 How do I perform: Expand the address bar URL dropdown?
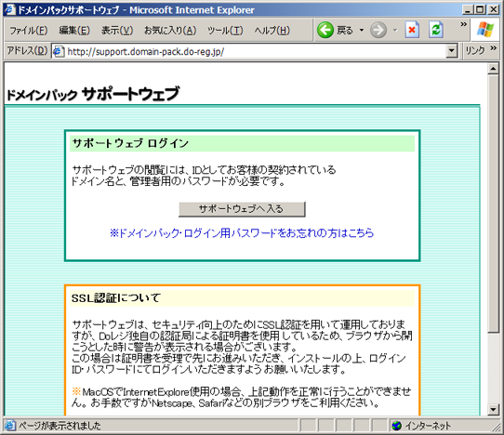tap(452, 51)
